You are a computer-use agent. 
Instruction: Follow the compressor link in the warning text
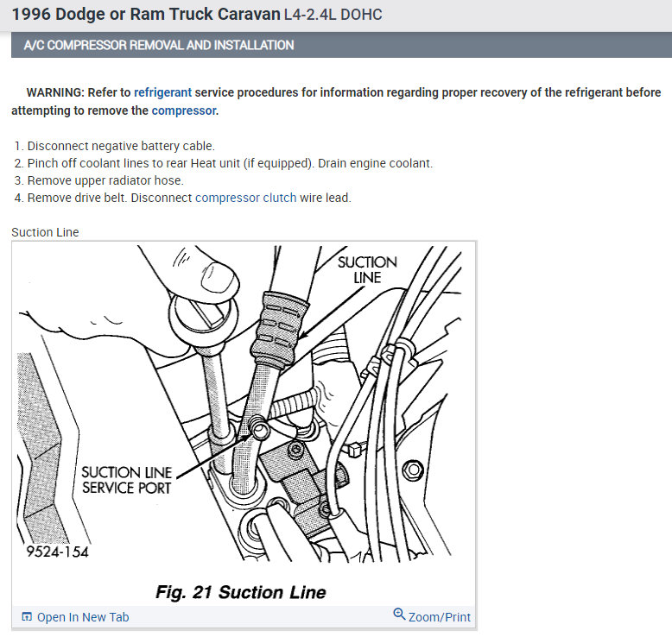(184, 110)
